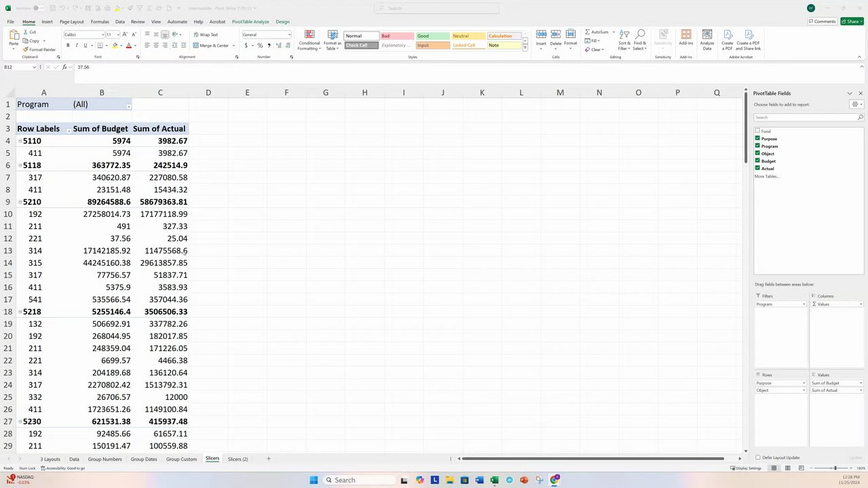Click the Windows Start button
The width and height of the screenshot is (868, 488).
click(313, 480)
